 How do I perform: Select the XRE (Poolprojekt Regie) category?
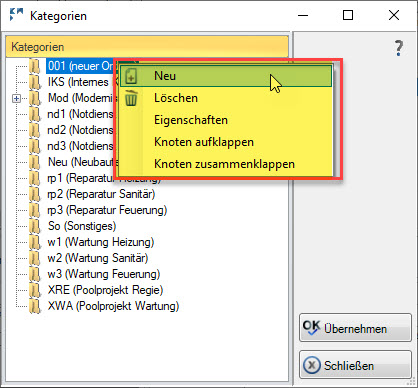(x=105, y=290)
